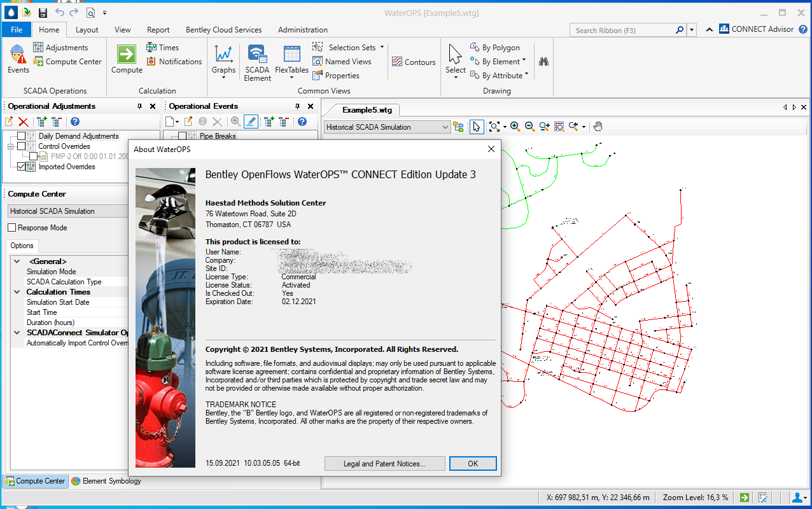
Task: Check the Daily Demand Adjustments checkbox
Action: click(x=22, y=136)
